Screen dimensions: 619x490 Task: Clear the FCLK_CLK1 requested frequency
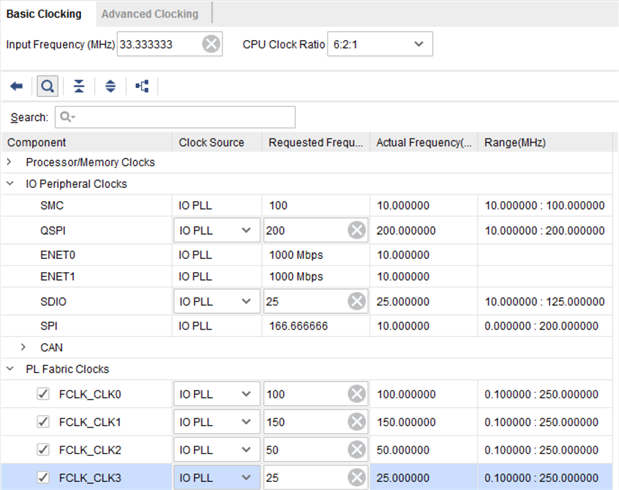pyautogui.click(x=357, y=422)
